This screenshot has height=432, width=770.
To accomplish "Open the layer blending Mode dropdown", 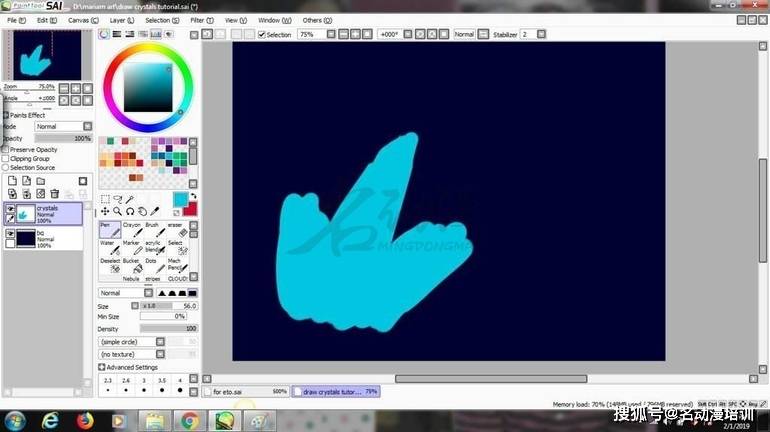I will [x=87, y=127].
